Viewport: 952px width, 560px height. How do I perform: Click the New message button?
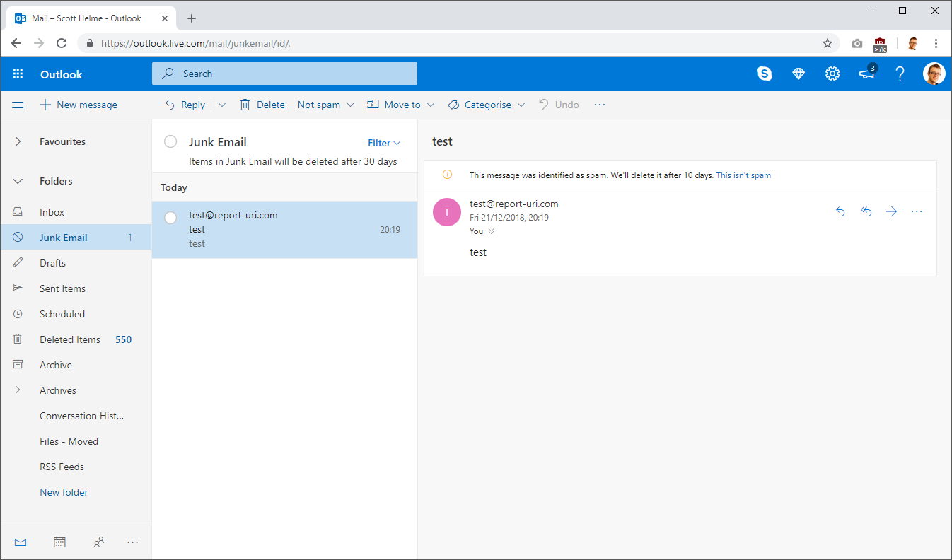click(79, 105)
